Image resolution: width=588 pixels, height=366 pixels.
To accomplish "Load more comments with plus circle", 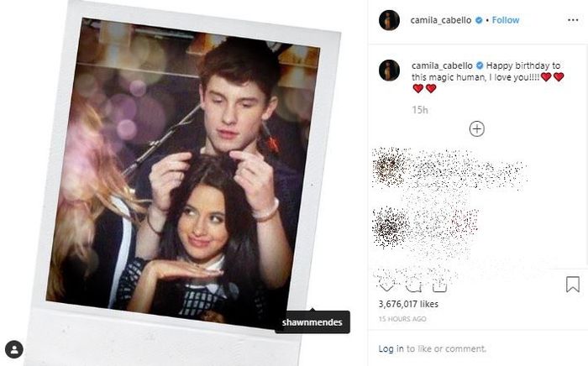I will [x=476, y=129].
